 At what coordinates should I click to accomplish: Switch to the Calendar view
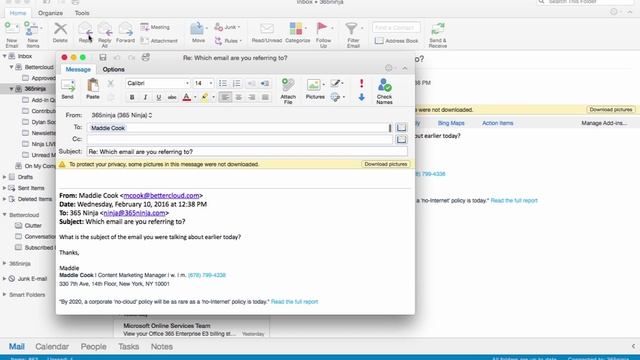[x=52, y=347]
